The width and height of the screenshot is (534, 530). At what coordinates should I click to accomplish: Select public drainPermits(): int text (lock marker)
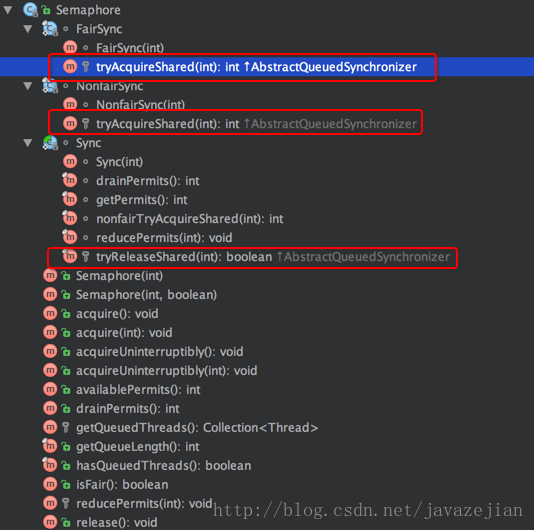point(127,408)
